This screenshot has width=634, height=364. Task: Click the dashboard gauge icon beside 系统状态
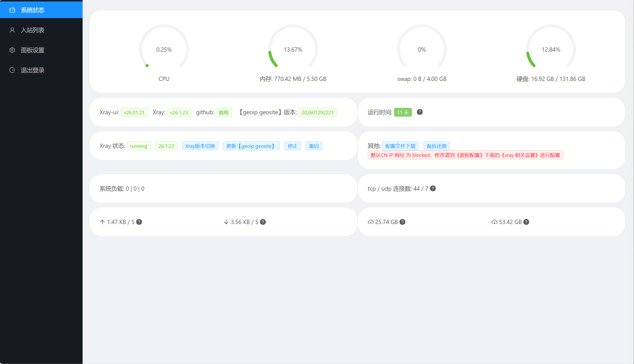tap(12, 10)
